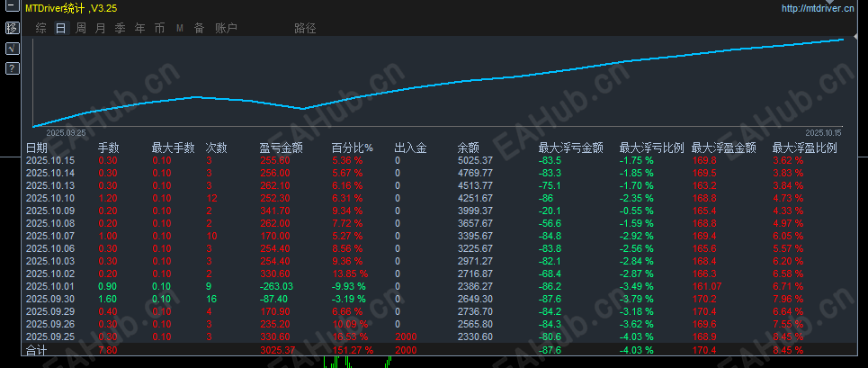The image size is (868, 368).
Task: Click the 最大浮亏金额 column header
Action: 571,148
